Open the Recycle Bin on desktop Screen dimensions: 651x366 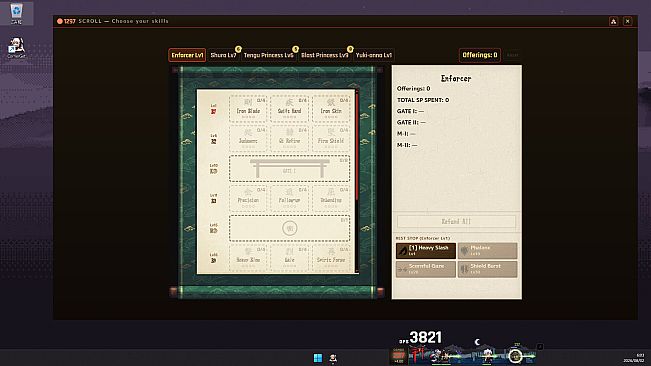[16, 12]
